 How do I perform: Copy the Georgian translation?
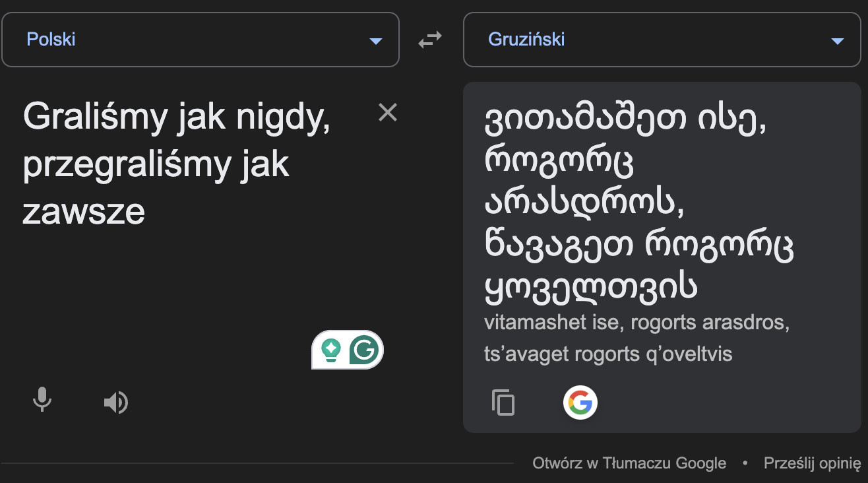coord(503,402)
